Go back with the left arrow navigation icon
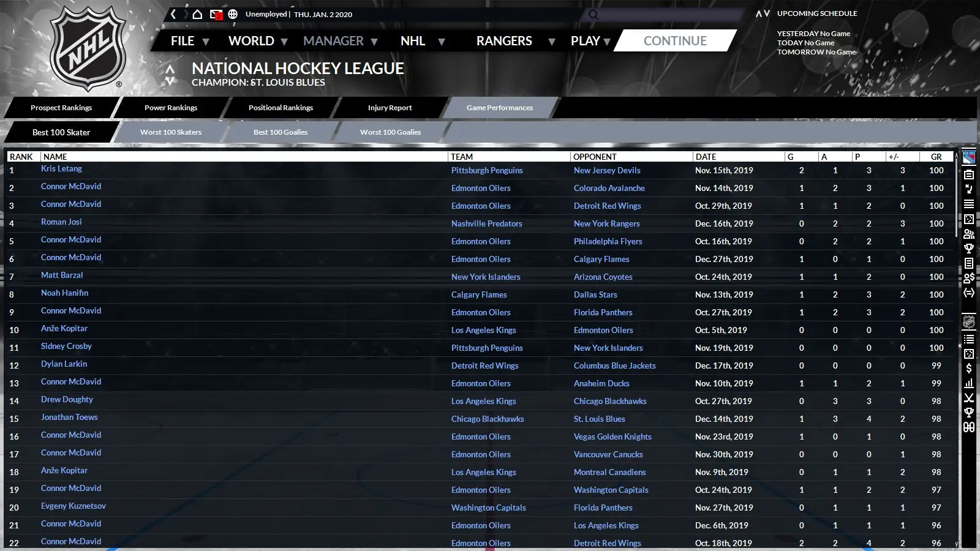Viewport: 980px width, 551px height. click(173, 14)
